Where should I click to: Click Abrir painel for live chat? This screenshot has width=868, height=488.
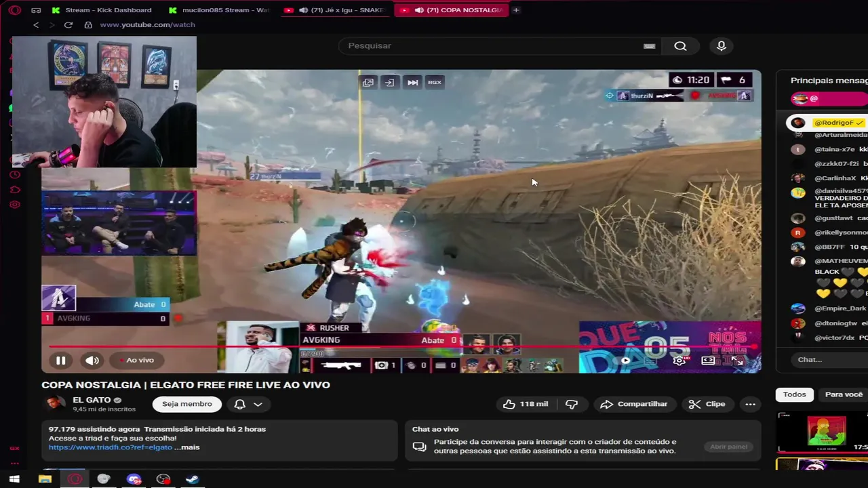pos(728,447)
